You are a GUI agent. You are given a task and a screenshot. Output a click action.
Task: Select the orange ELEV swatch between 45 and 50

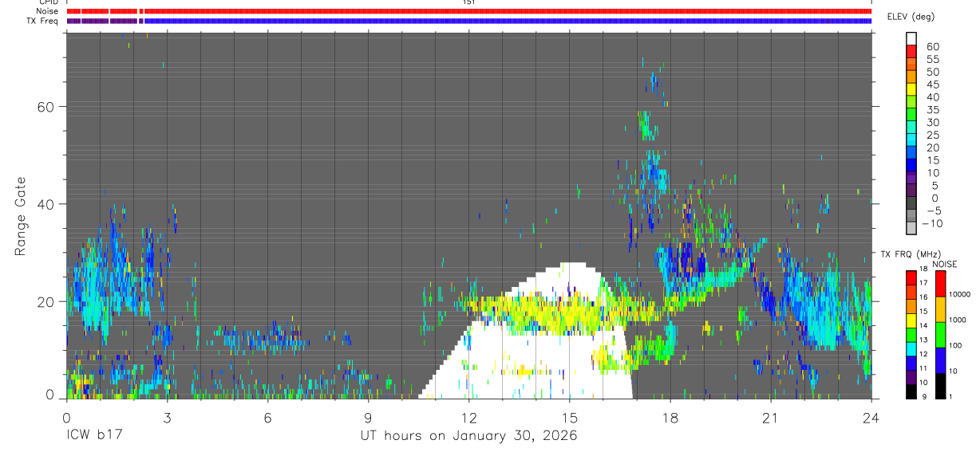911,77
